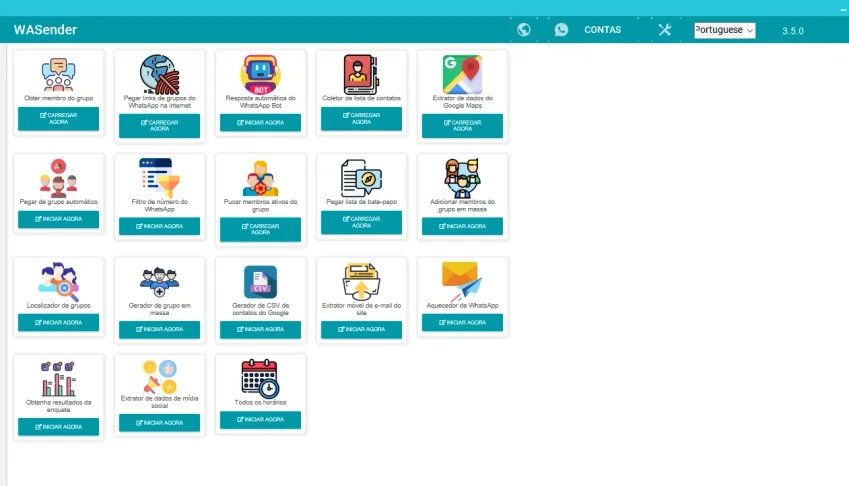Click Carregar Agora under Google Maps extractor

(x=462, y=126)
